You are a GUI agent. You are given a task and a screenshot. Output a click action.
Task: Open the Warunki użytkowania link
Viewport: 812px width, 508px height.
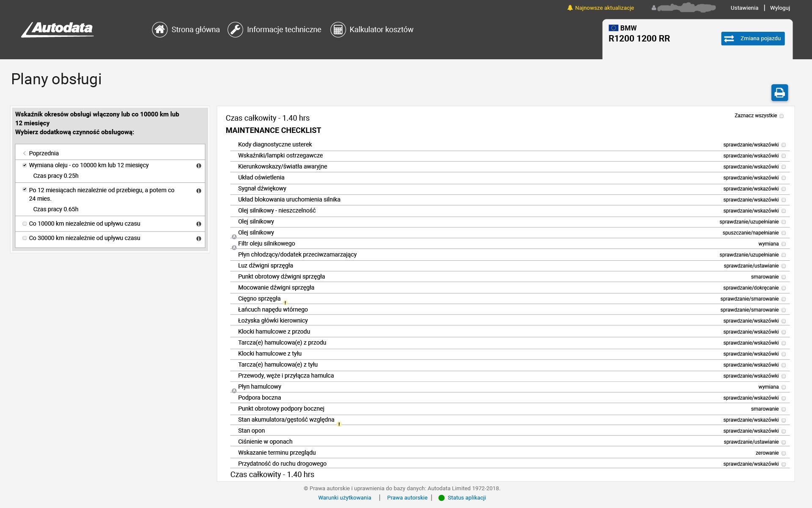tap(345, 498)
